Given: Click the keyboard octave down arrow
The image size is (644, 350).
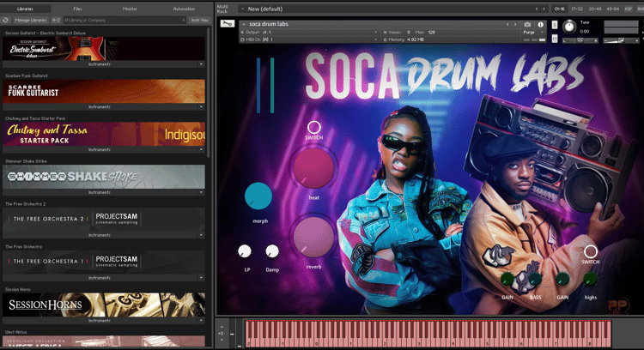Looking at the screenshot, I should click(x=222, y=341).
